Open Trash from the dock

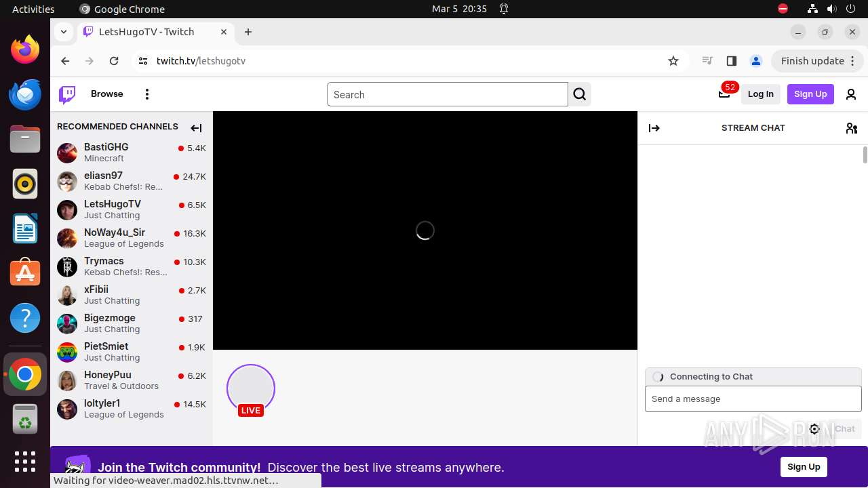coord(25,419)
